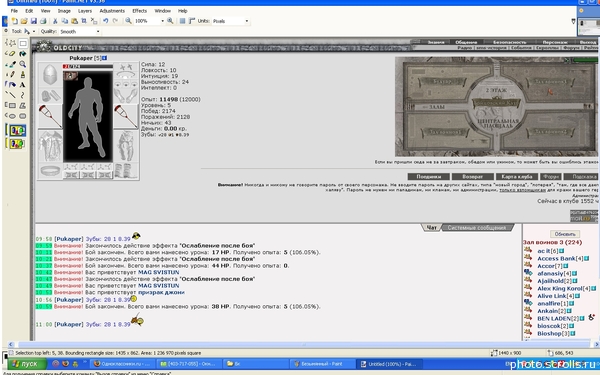Open the Edit menu
Image resolution: width=600 pixels, height=375 pixels.
29,11
